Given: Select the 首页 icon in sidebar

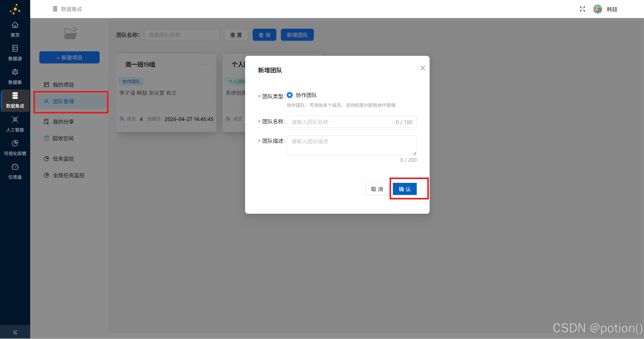Looking at the screenshot, I should click(15, 29).
